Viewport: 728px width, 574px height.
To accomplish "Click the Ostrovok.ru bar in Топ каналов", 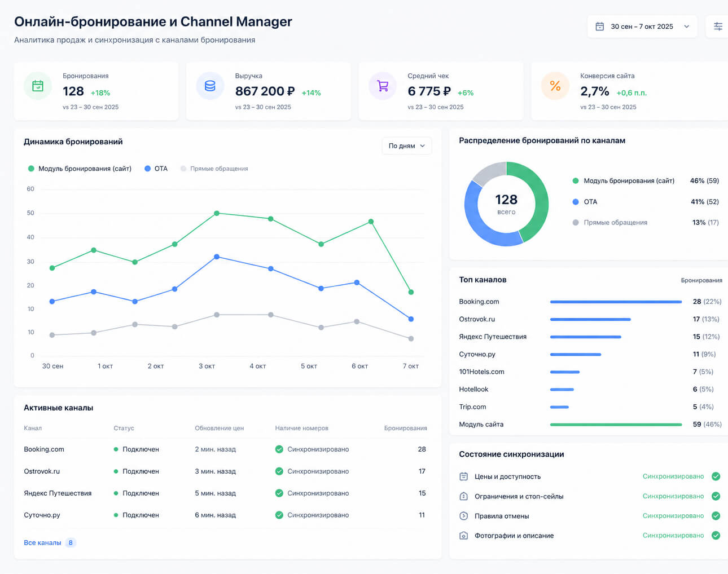I will point(590,320).
